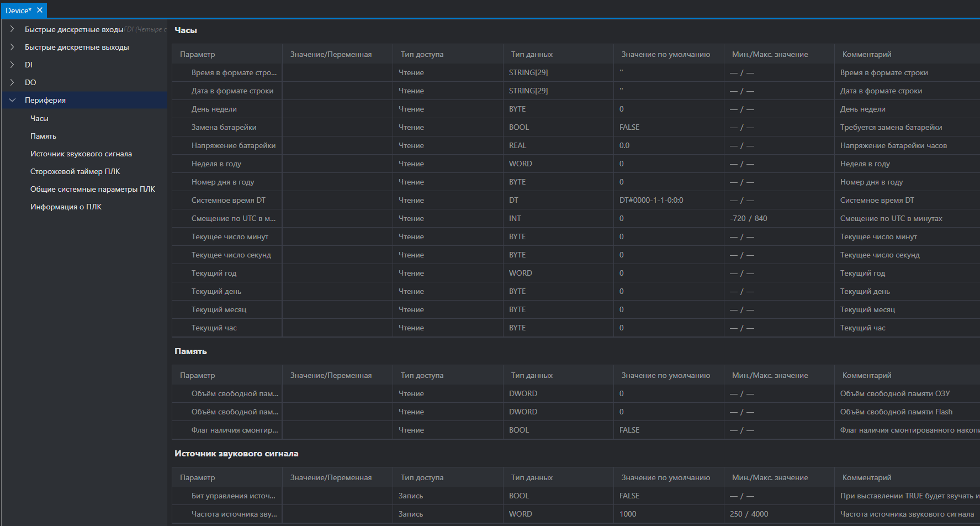Select Текущий час parameter
Screen dimensions: 980x526
(214, 328)
